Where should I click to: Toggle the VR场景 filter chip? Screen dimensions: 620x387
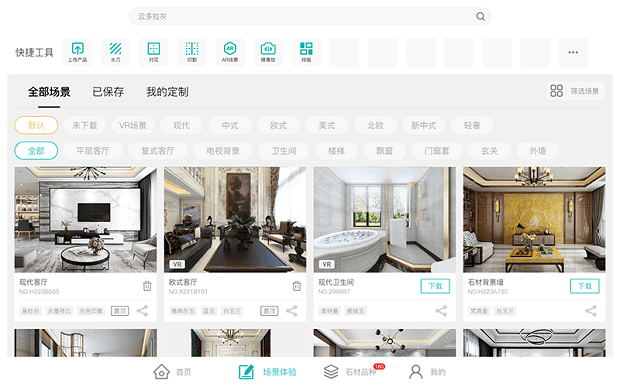pos(133,125)
